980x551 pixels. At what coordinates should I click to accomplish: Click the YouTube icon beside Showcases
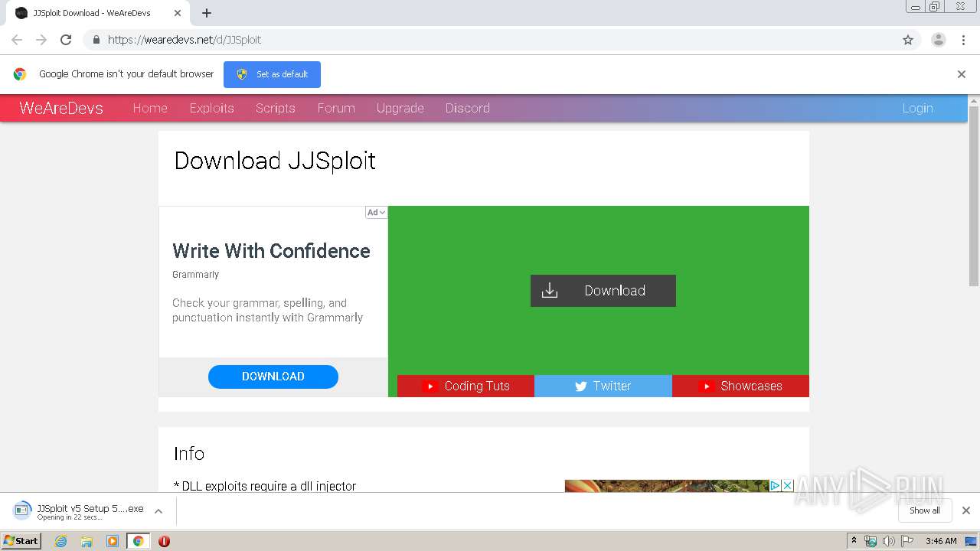tap(706, 386)
